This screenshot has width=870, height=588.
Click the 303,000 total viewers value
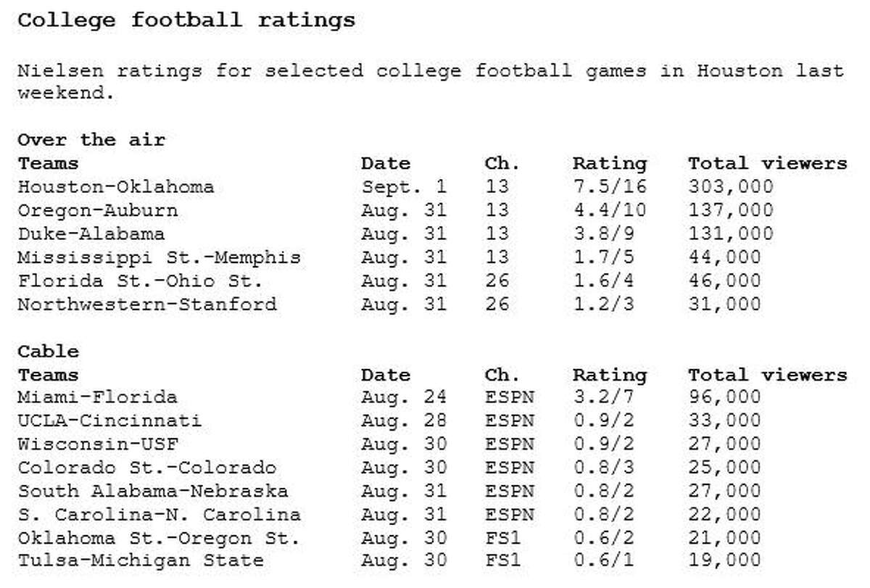pyautogui.click(x=731, y=187)
